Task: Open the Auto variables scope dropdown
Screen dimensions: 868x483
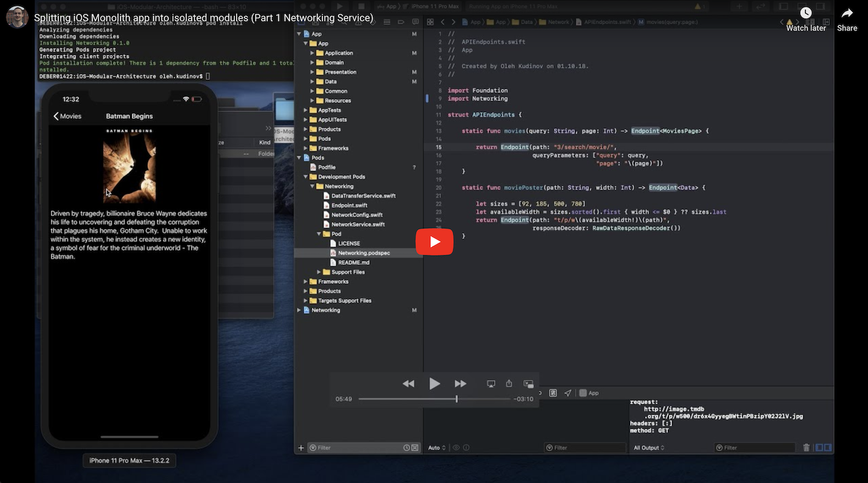Action: pyautogui.click(x=437, y=448)
